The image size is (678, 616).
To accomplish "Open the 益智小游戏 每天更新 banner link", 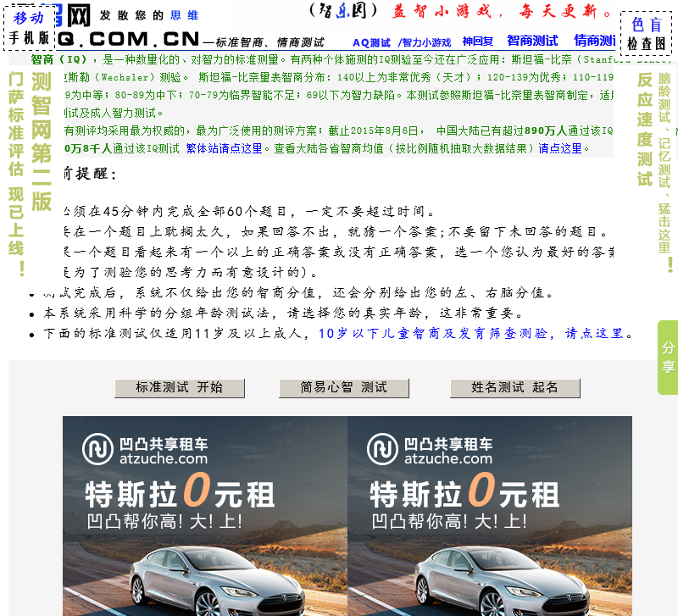I will click(x=501, y=11).
